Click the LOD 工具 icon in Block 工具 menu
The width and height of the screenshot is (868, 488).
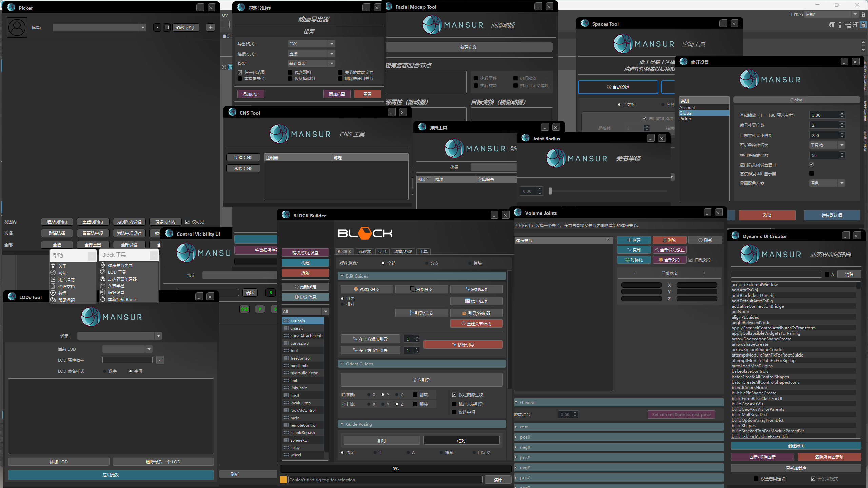[x=103, y=272]
